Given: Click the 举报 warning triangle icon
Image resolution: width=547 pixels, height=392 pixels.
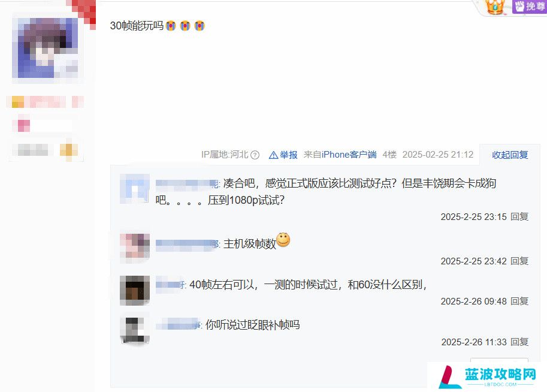Looking at the screenshot, I should click(x=273, y=155).
